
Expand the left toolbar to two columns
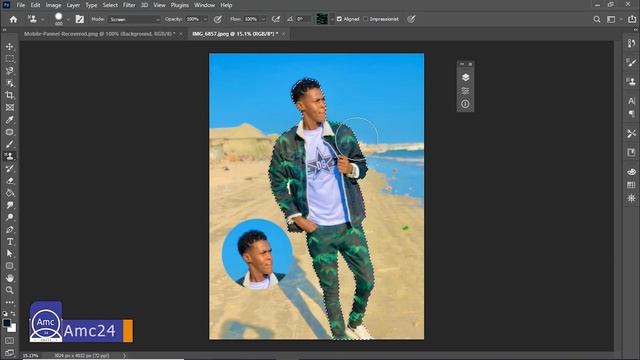coord(4,30)
